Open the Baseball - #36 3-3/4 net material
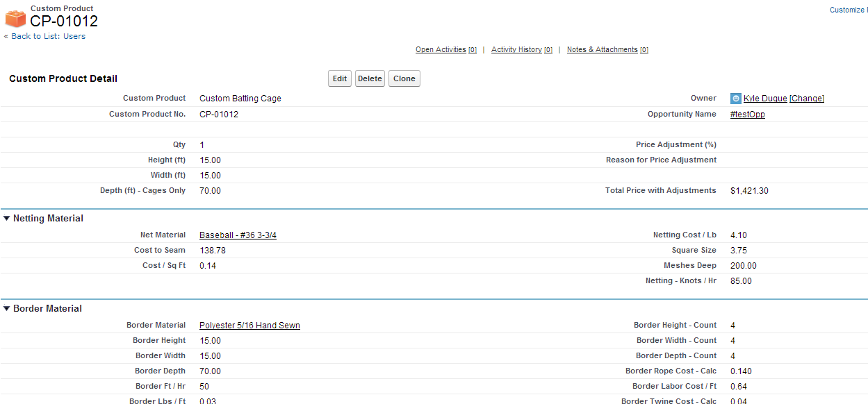 238,235
